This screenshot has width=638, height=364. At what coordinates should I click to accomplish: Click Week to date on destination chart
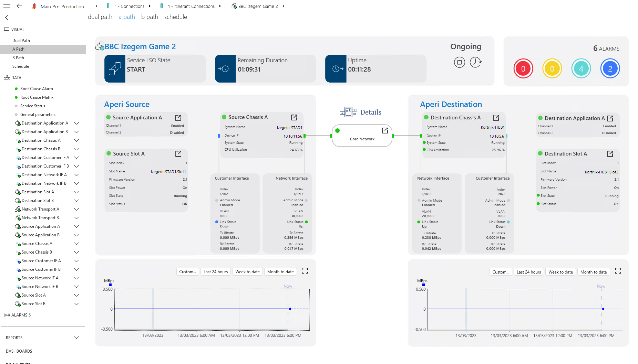pos(560,272)
